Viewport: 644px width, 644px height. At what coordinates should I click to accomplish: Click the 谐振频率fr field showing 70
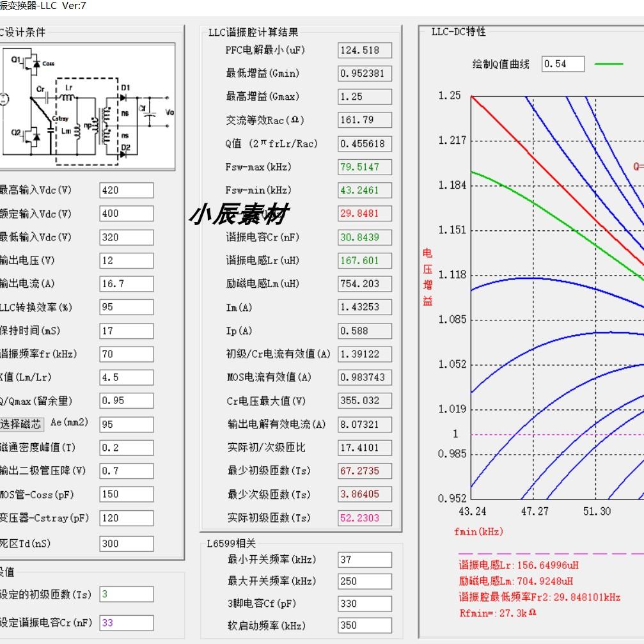[127, 354]
